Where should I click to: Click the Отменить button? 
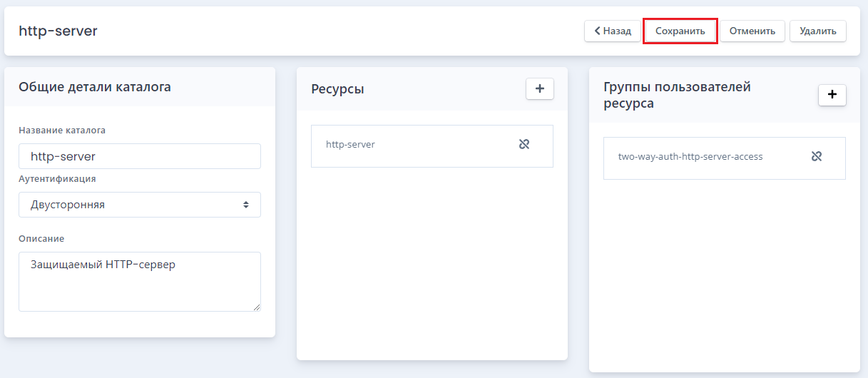pos(752,31)
